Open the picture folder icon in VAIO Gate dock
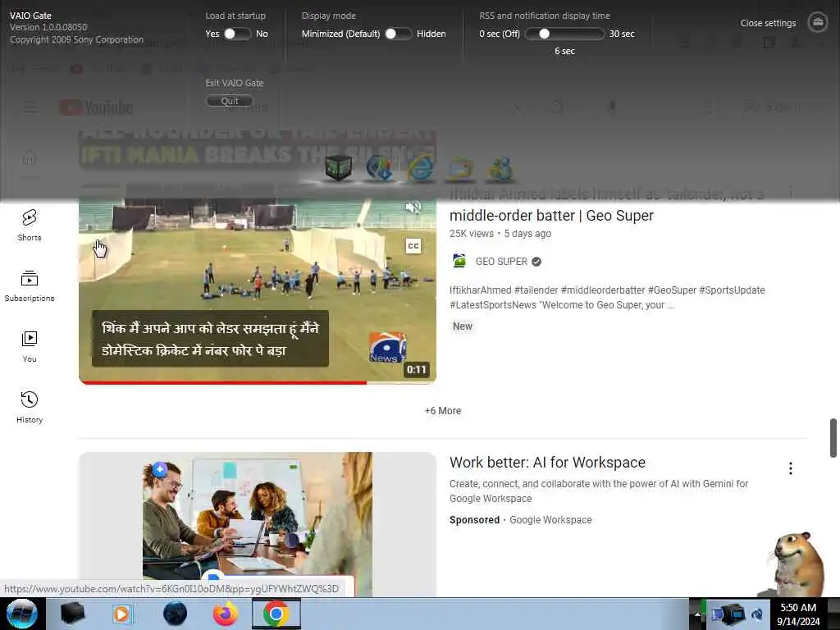 [x=460, y=169]
